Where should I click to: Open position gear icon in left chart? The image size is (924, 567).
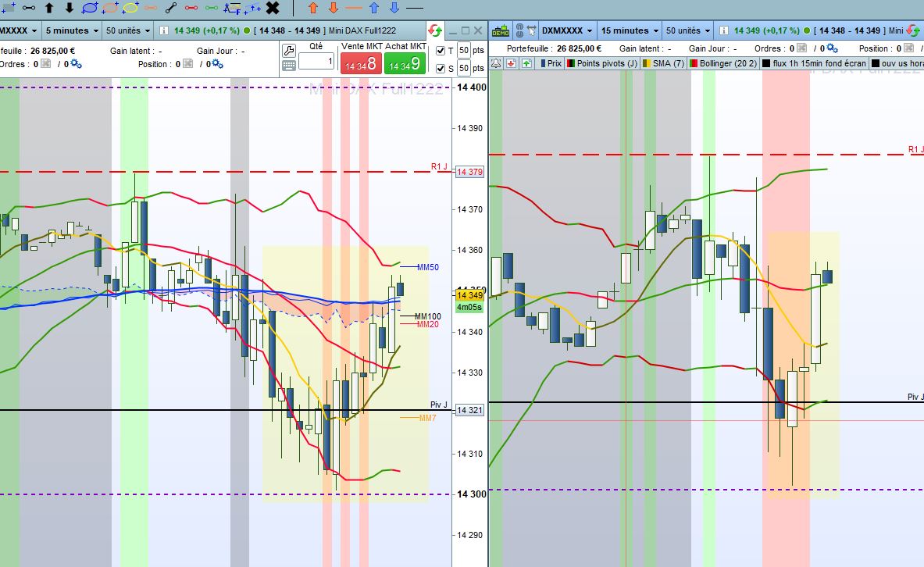coord(217,64)
